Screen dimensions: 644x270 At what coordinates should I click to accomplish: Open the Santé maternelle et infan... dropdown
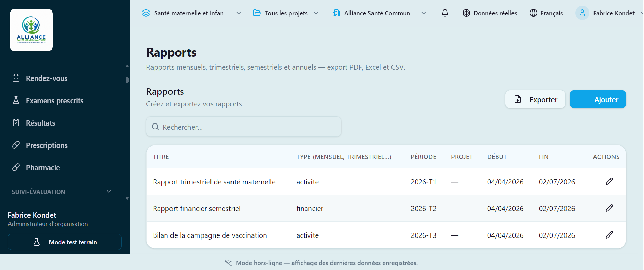(192, 13)
